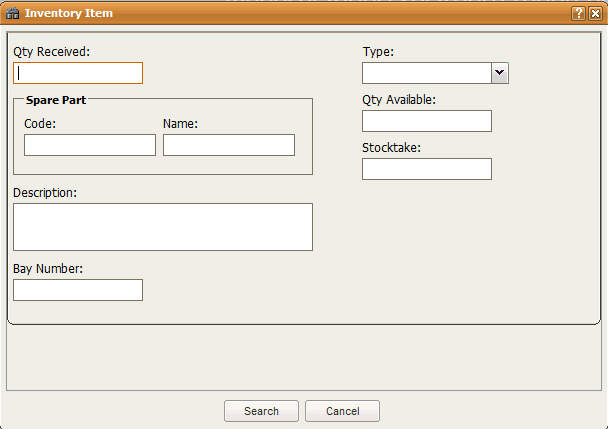The image size is (608, 429).
Task: Click the Description label
Action: click(46, 191)
